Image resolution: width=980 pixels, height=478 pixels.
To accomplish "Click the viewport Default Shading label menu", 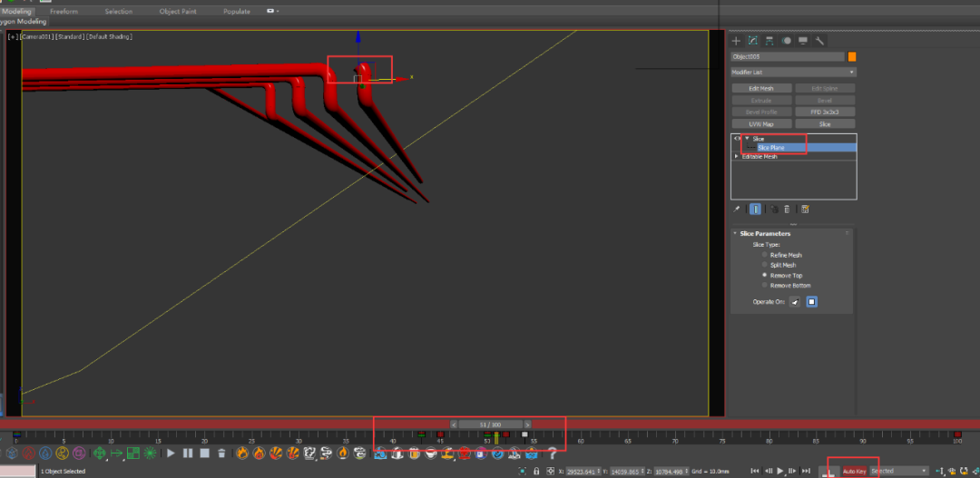I will pos(109,37).
